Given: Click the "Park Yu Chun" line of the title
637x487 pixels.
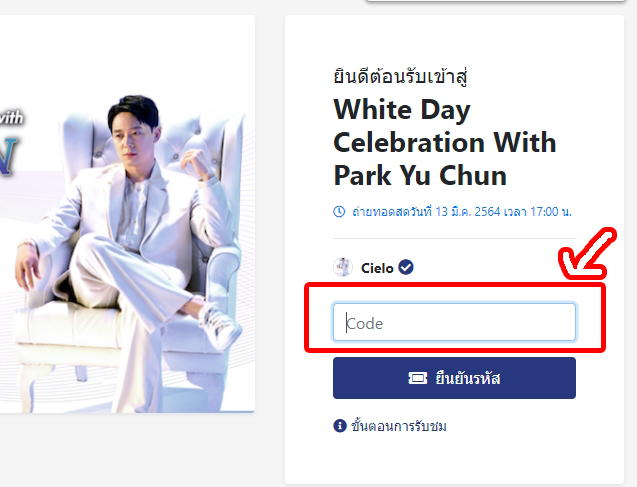Looking at the screenshot, I should 420,176.
